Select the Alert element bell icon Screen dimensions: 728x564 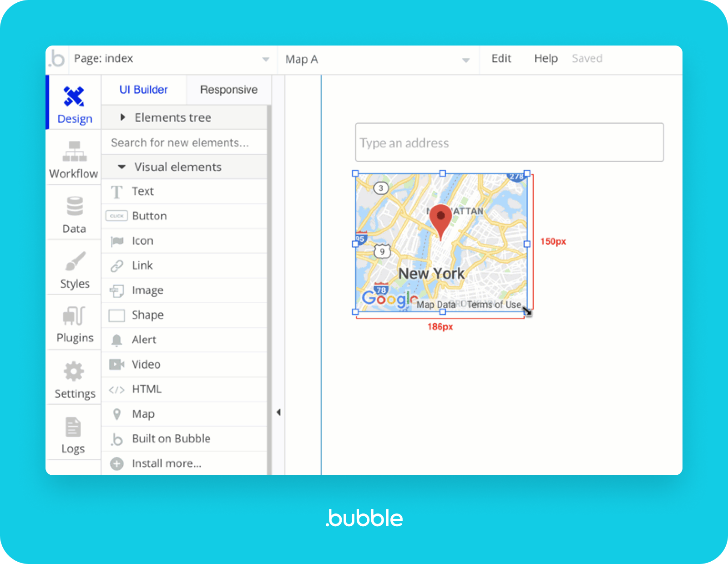tap(117, 340)
